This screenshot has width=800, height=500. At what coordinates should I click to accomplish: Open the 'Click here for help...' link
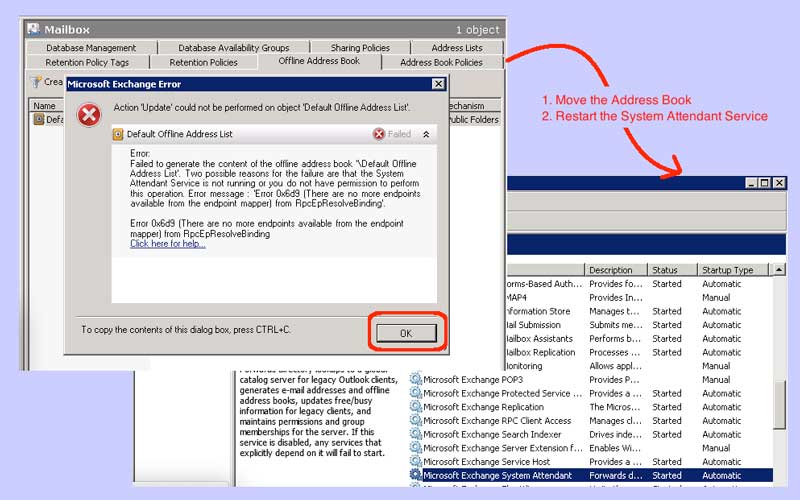pos(168,244)
